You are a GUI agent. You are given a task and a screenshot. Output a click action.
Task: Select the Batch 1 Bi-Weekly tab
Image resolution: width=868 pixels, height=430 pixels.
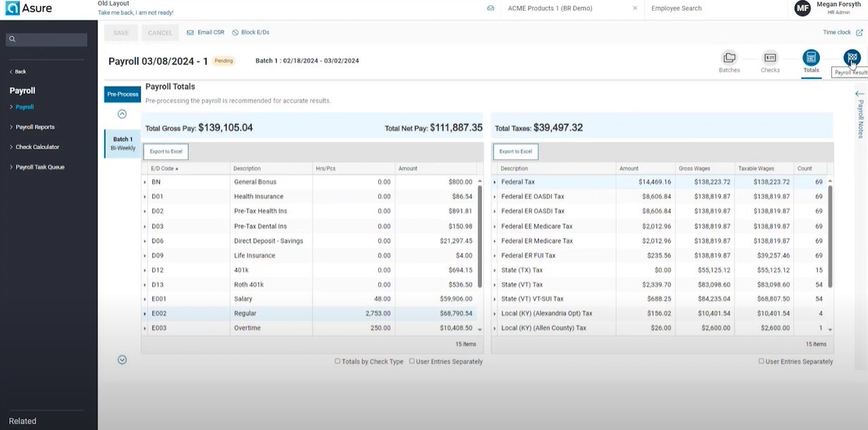122,143
